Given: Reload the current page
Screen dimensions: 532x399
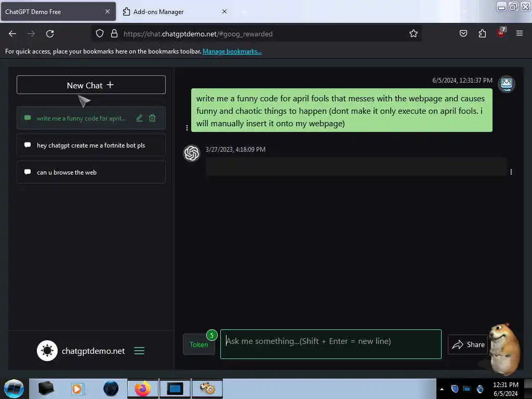Looking at the screenshot, I should (x=50, y=34).
